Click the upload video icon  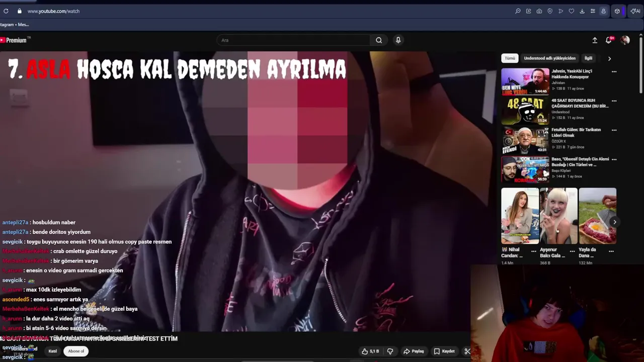(595, 40)
